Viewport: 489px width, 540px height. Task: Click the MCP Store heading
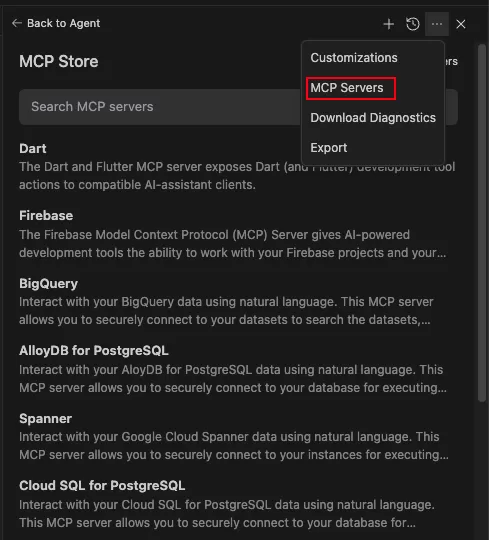(x=59, y=62)
